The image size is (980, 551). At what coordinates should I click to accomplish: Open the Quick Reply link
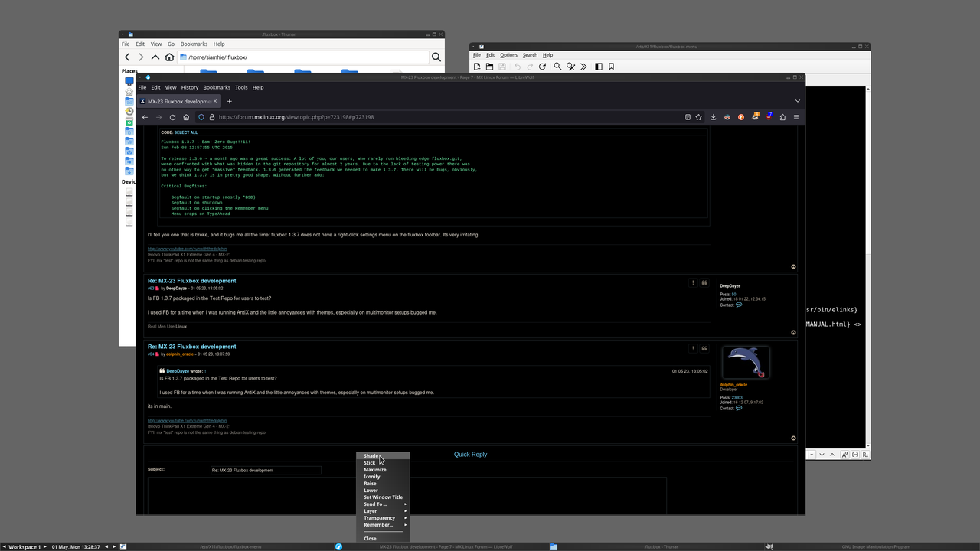click(x=470, y=455)
